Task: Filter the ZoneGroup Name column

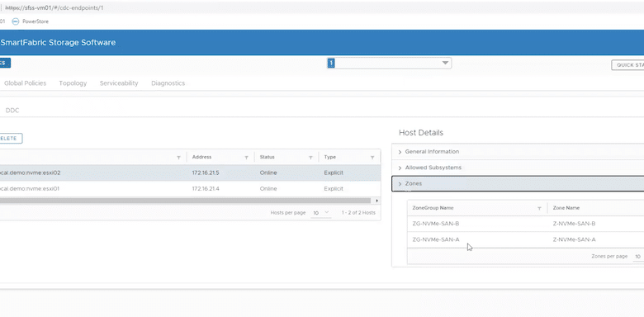Action: click(539, 209)
